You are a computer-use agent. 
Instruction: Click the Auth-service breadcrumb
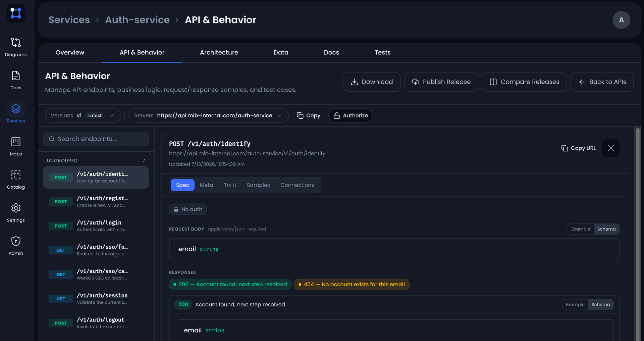point(138,20)
